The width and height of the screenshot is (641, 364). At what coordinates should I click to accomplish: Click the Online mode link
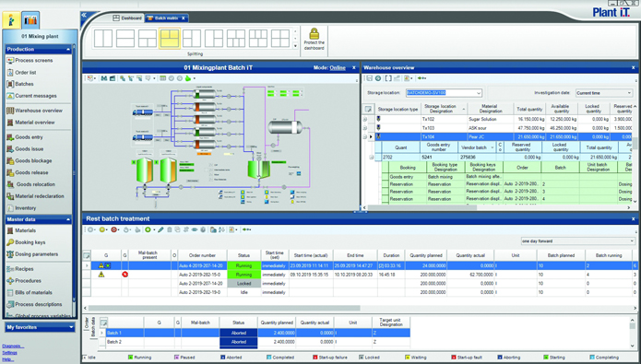coord(338,68)
